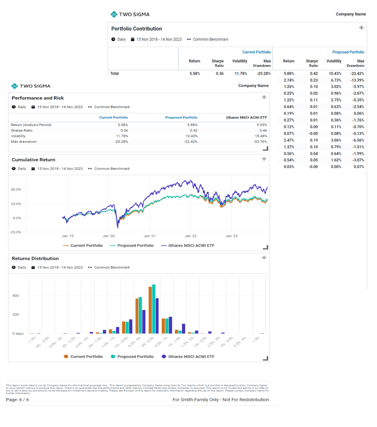Open Common Benchmark selector in Returns Distribution
This screenshot has height=427, width=377.
click(x=109, y=267)
